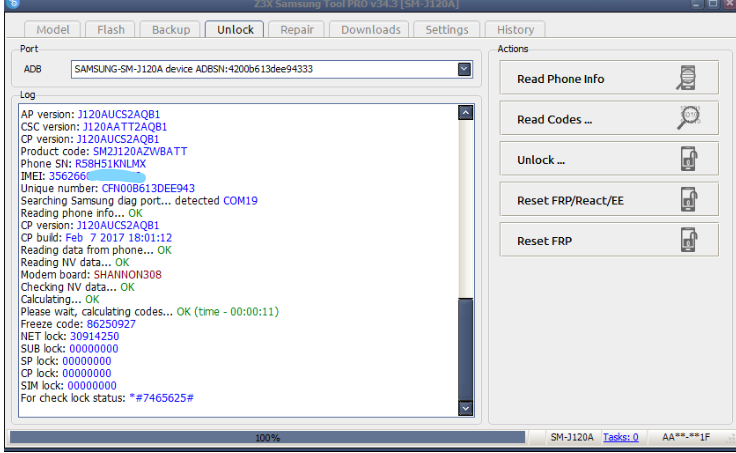Click the dark log scrollbar thumb

tap(465, 349)
